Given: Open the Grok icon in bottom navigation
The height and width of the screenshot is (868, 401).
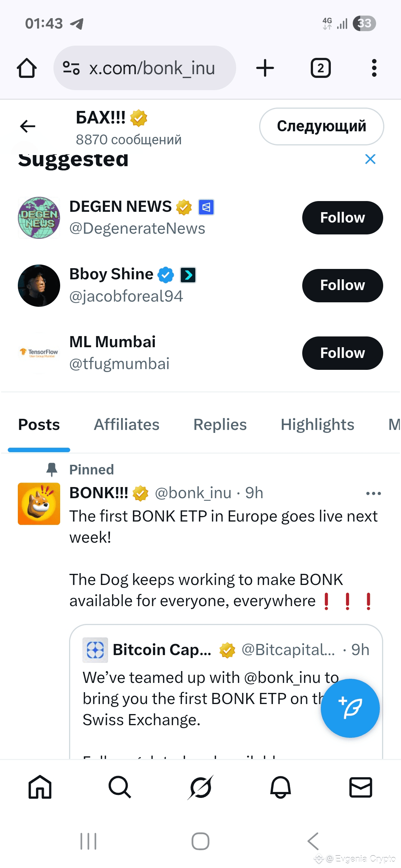Looking at the screenshot, I should 200,787.
